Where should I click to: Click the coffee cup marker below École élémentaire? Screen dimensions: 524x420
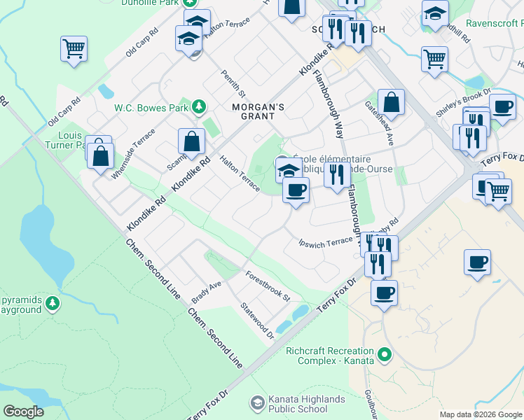point(296,191)
